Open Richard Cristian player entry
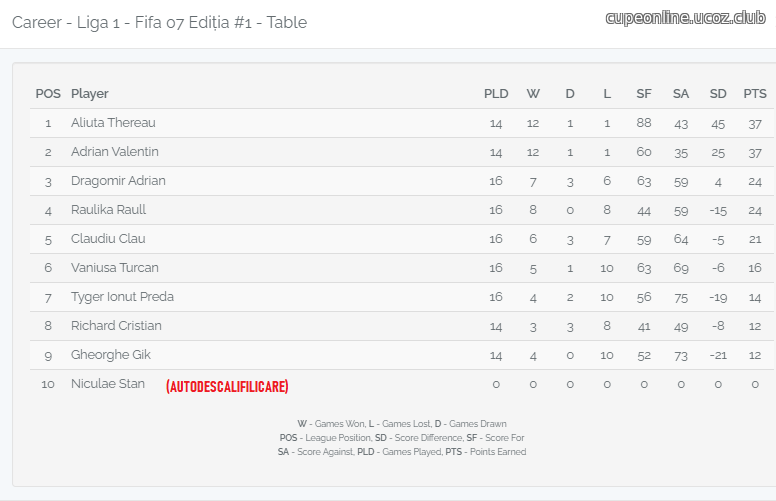Image resolution: width=776 pixels, height=501 pixels. 116,325
